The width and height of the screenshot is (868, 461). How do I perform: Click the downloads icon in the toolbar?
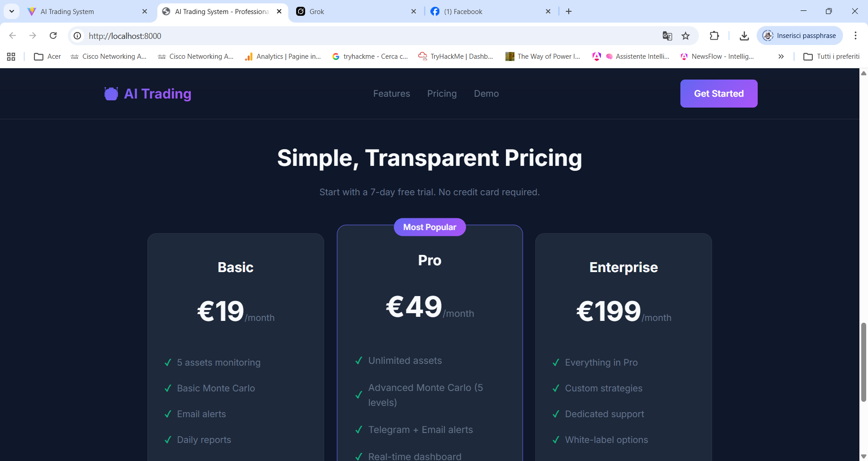744,36
